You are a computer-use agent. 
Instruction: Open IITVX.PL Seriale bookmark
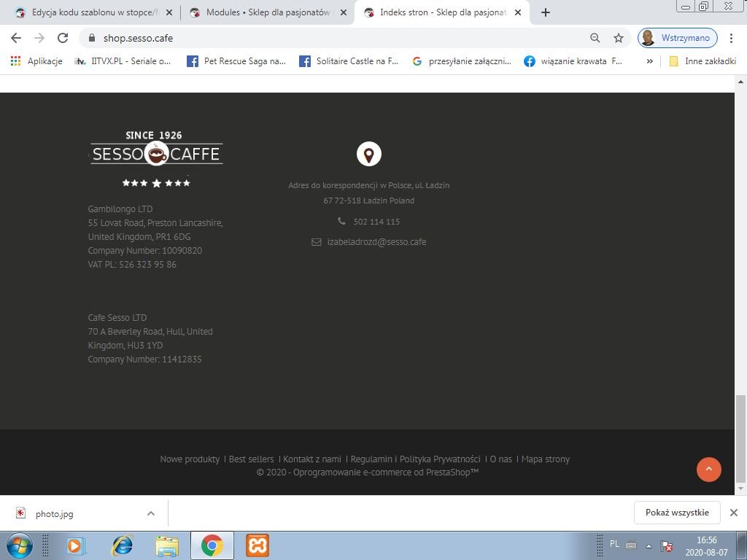[x=123, y=61]
